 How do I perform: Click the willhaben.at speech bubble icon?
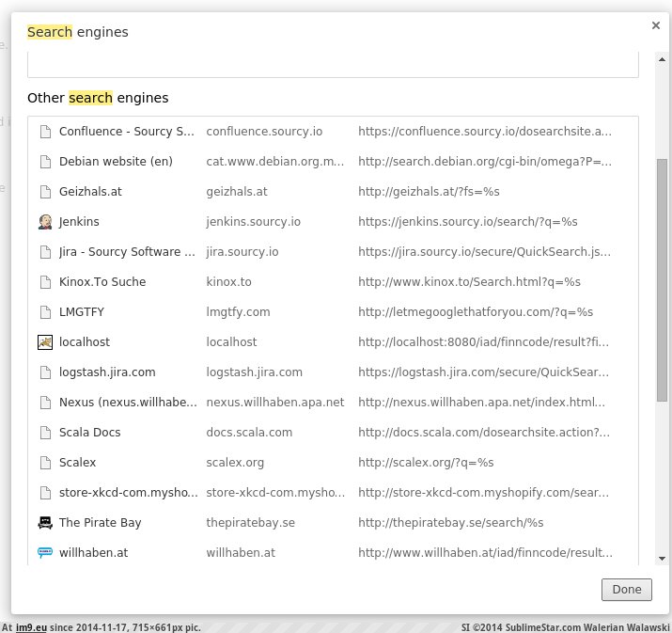pos(45,553)
